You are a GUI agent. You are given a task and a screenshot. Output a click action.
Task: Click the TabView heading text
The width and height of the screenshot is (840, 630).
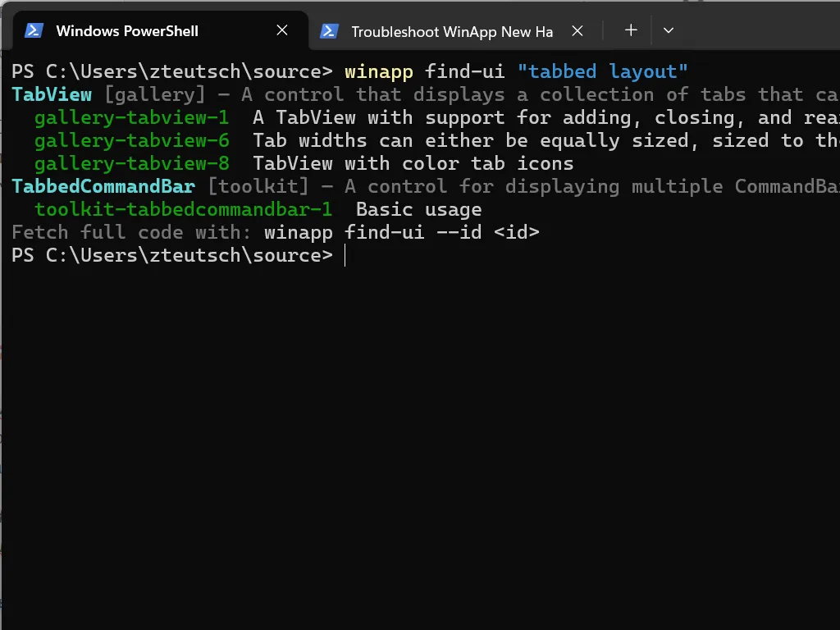(x=52, y=95)
